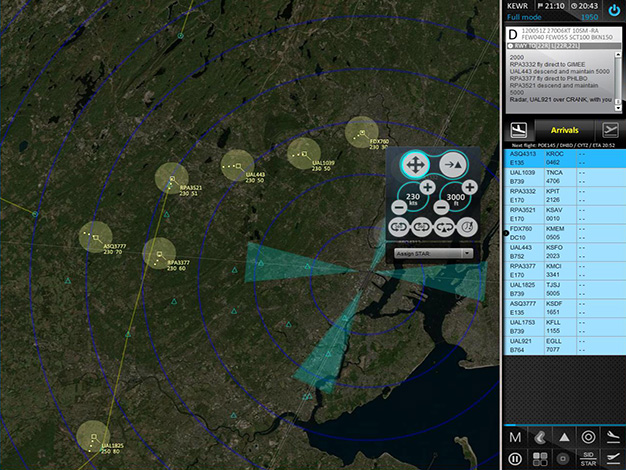626x470 pixels.
Task: Toggle SID/STAR display
Action: 588,459
